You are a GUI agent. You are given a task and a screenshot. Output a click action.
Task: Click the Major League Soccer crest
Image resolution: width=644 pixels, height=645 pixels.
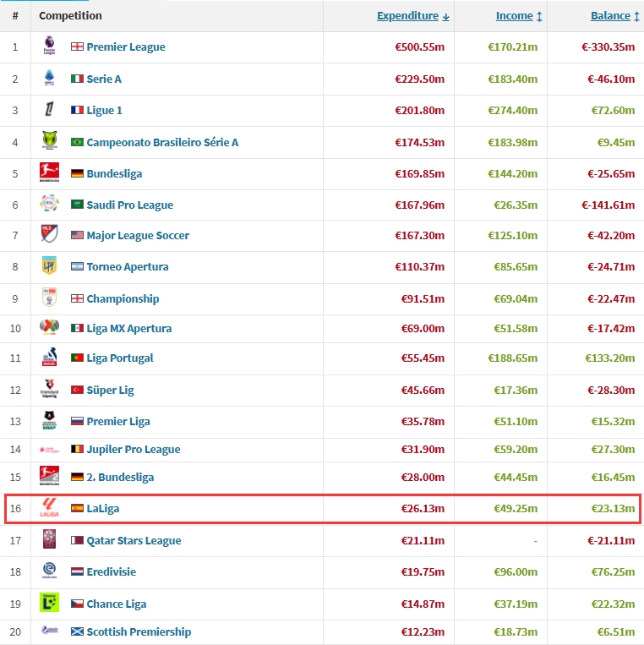click(49, 235)
